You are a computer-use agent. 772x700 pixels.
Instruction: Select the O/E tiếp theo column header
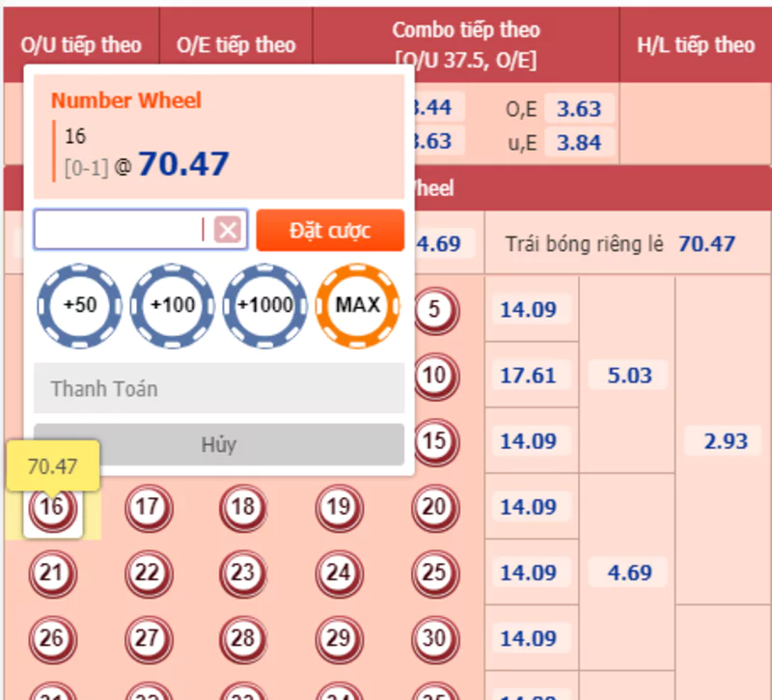[235, 45]
